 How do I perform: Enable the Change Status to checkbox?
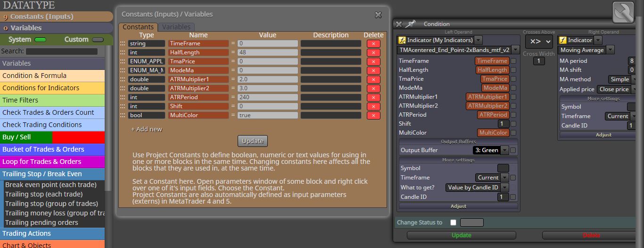click(453, 222)
